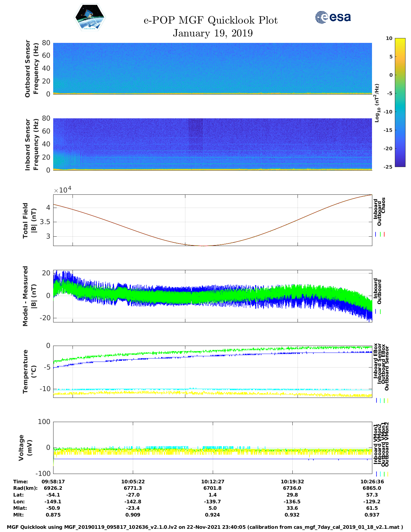Click the dark band in Inboard spectrogram
Screen dimensions: 411x532
196,135
